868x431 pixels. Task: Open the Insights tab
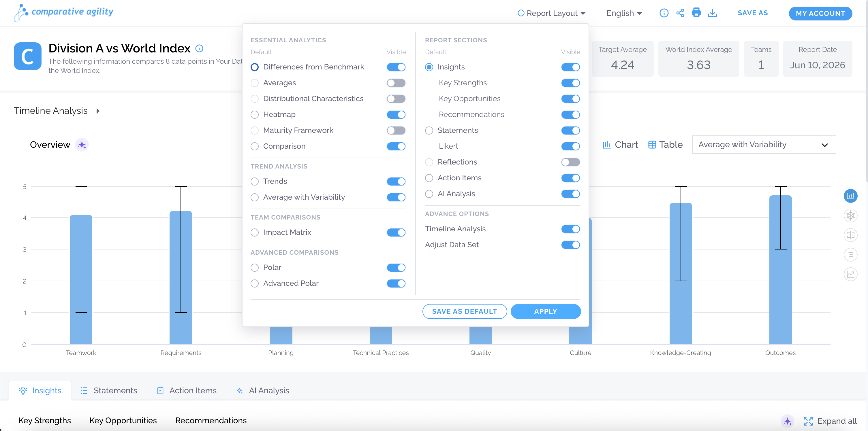tap(40, 391)
